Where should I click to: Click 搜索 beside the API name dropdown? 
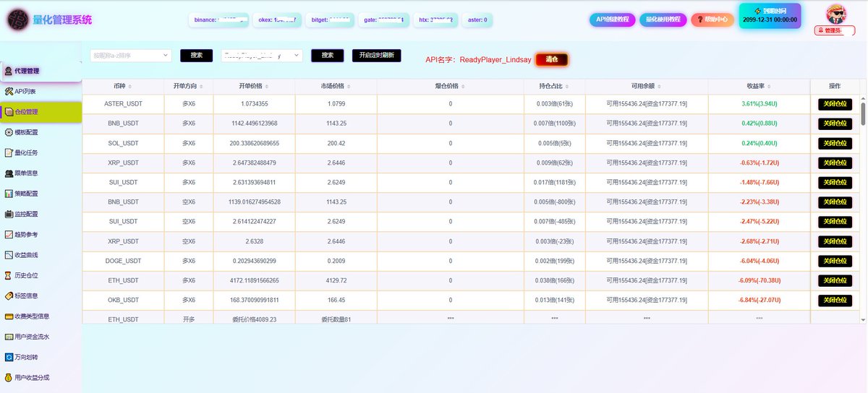327,55
